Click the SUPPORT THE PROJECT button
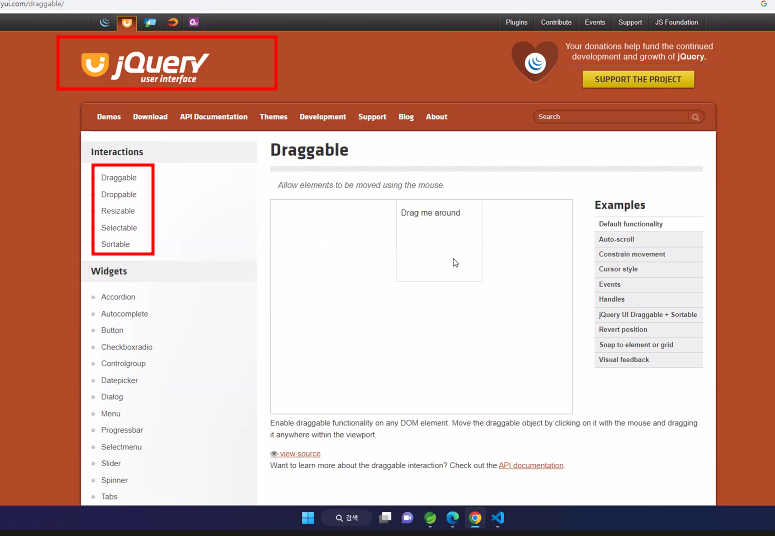The width and height of the screenshot is (775, 536). (x=638, y=80)
